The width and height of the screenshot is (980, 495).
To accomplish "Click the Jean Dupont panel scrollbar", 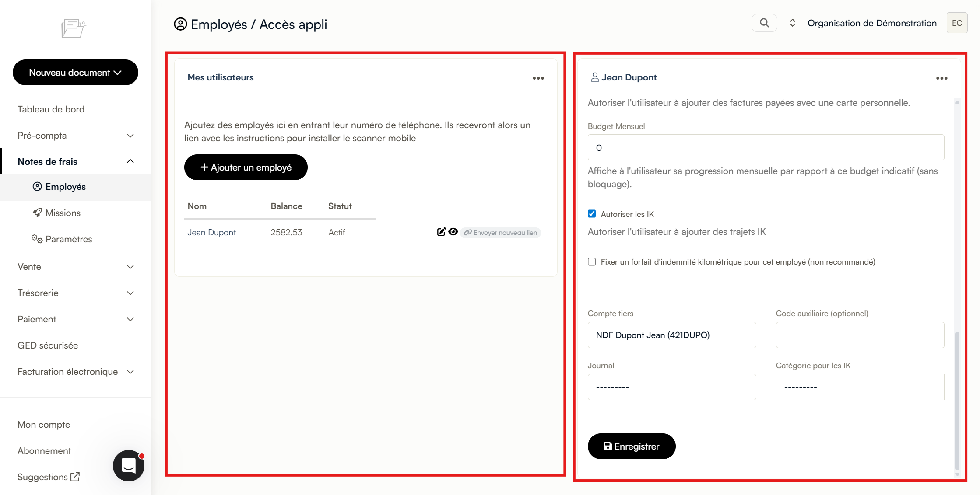I will (x=957, y=400).
